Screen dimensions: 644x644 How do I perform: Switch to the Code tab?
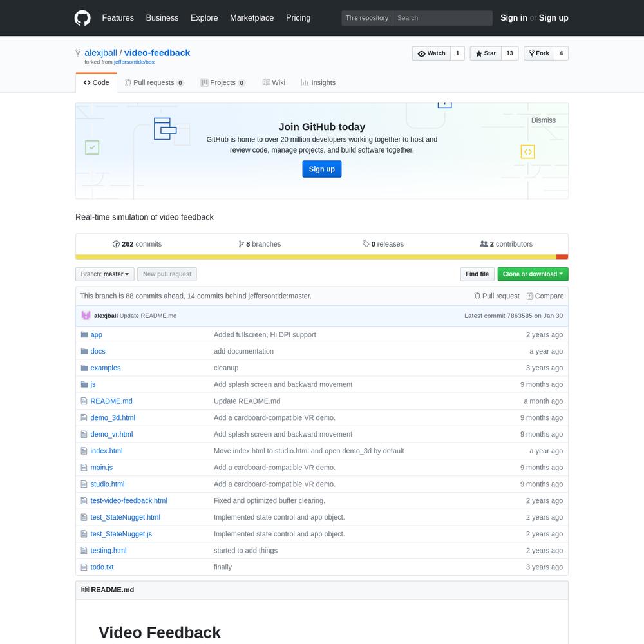pyautogui.click(x=96, y=82)
